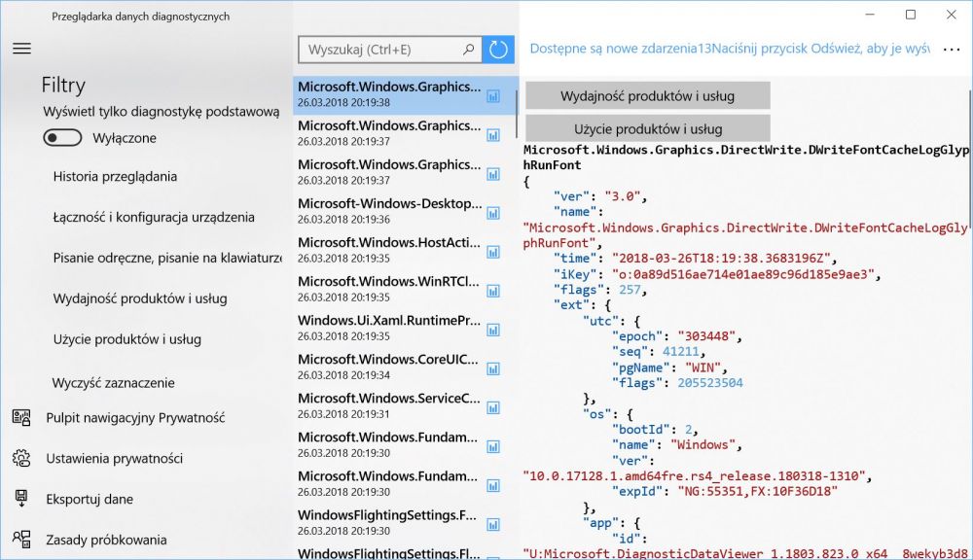This screenshot has width=973, height=560.
Task: Click the Pulpit nawigacyjny Prywatność icon
Action: click(x=21, y=417)
